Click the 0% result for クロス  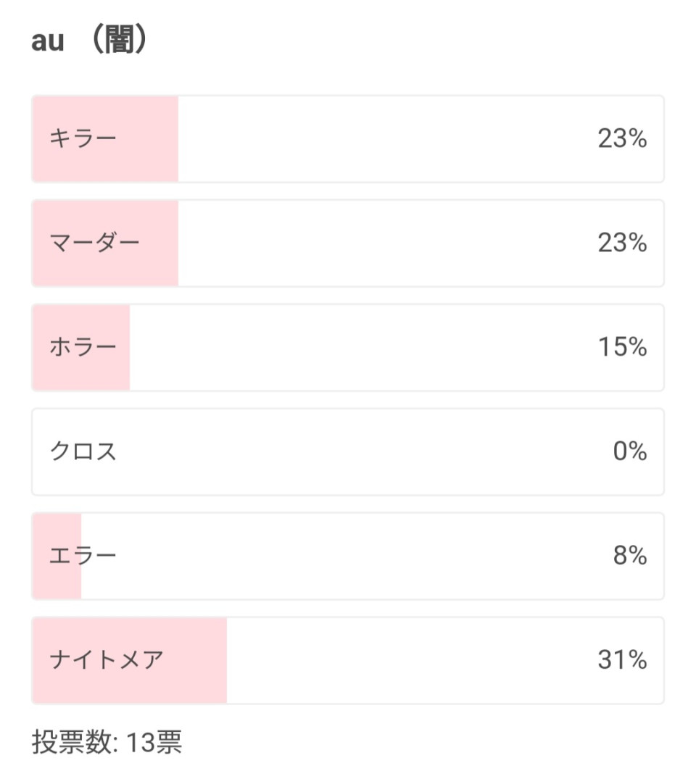pos(629,451)
